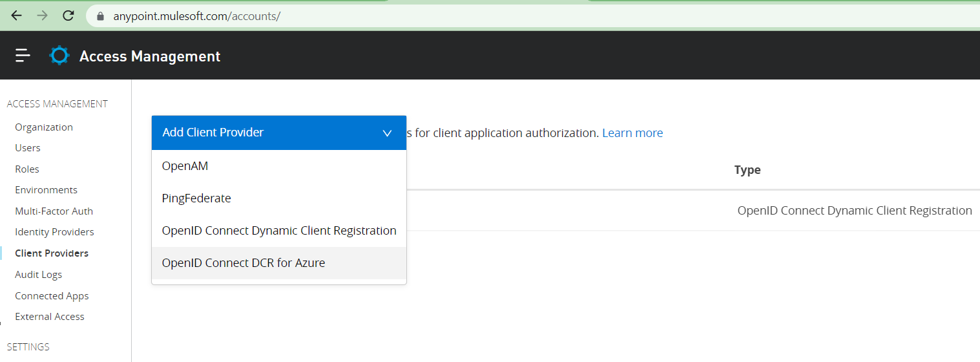Pick OpenID Connect DCR for Azure
This screenshot has height=362, width=980.
(x=243, y=263)
